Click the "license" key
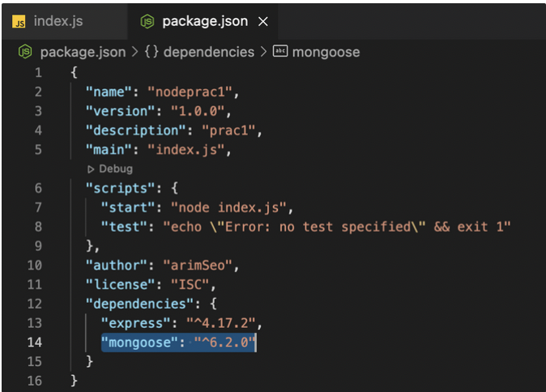The height and width of the screenshot is (392, 546). pos(120,285)
